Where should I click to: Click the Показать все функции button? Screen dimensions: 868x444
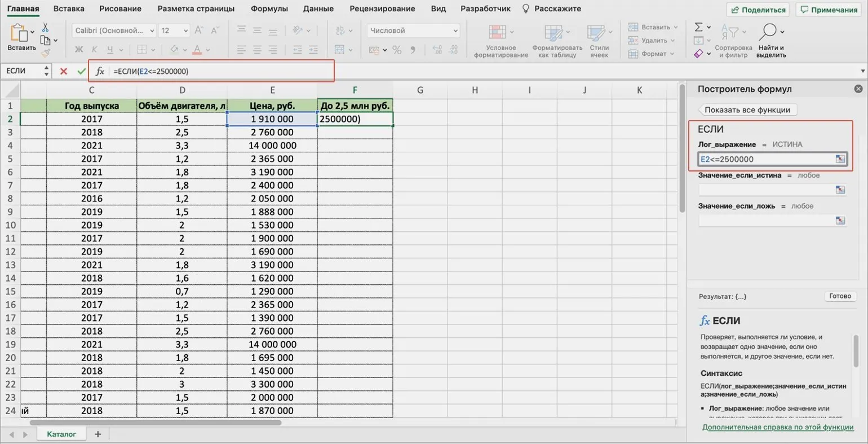tap(747, 110)
